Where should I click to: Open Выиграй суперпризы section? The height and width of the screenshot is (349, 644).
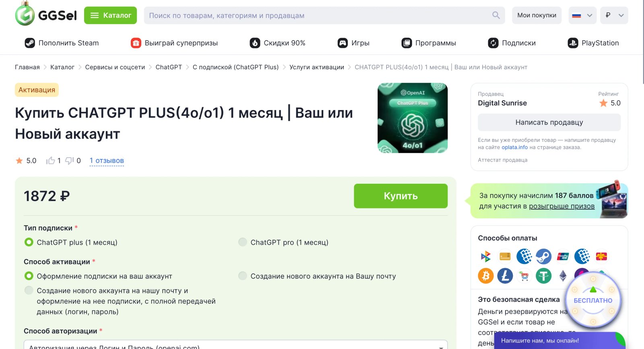pyautogui.click(x=174, y=43)
